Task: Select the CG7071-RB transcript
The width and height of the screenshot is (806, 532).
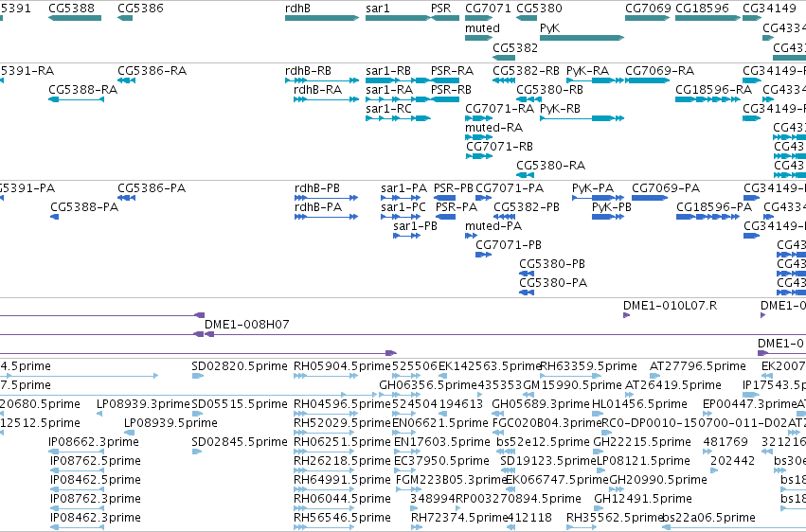Action: [x=479, y=156]
